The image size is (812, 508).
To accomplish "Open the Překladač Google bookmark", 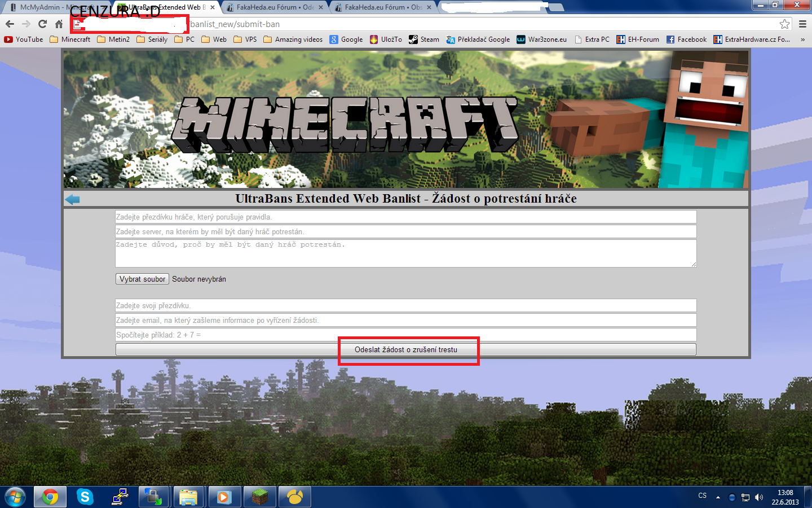I will (478, 40).
